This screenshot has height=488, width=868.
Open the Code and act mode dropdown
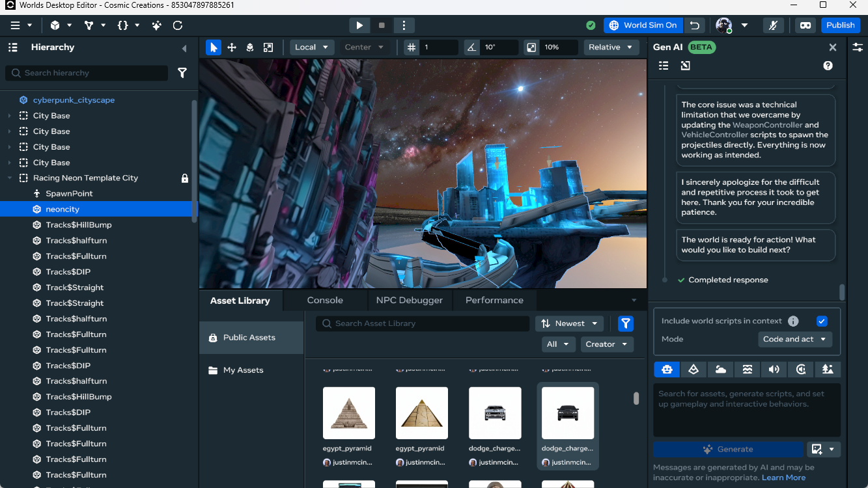click(x=795, y=339)
